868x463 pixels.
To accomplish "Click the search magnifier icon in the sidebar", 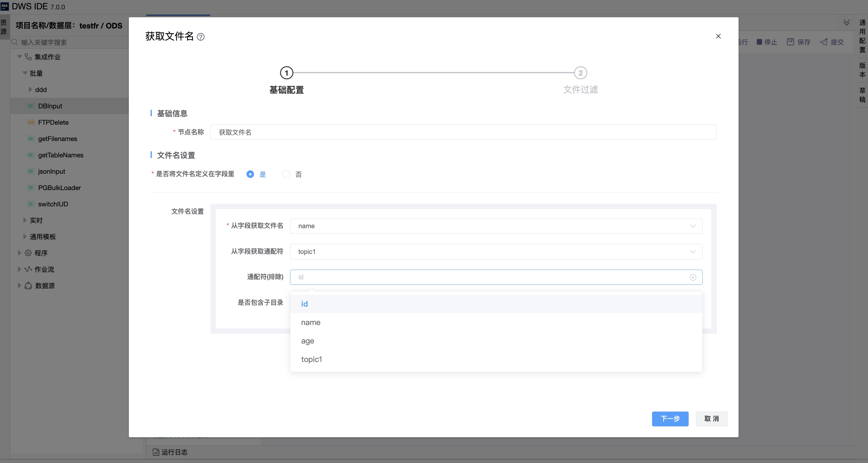I will pos(15,42).
